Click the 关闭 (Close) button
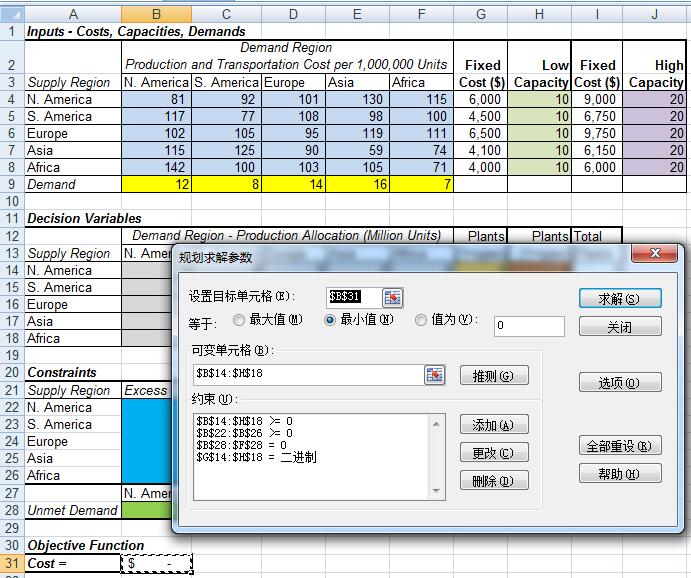Screen dimensions: 691x578 click(619, 327)
